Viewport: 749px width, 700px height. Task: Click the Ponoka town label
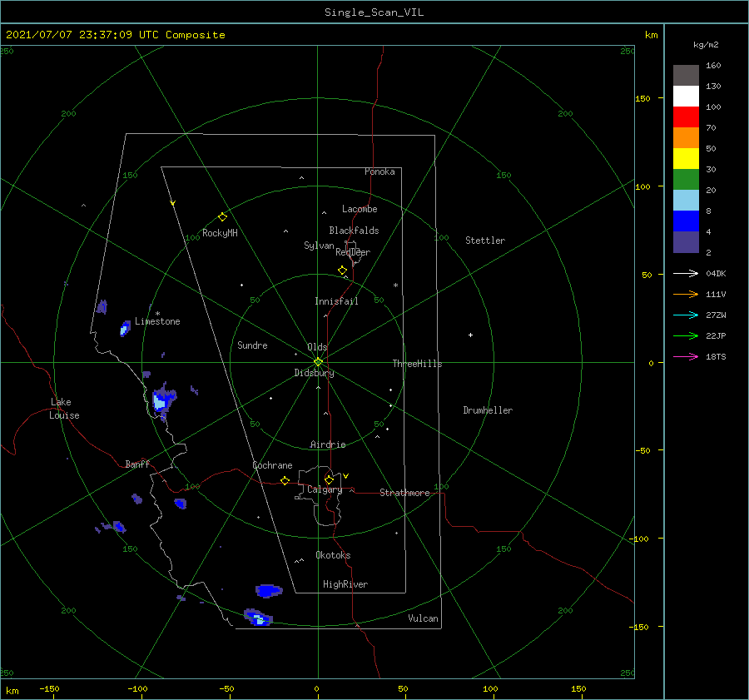point(379,171)
